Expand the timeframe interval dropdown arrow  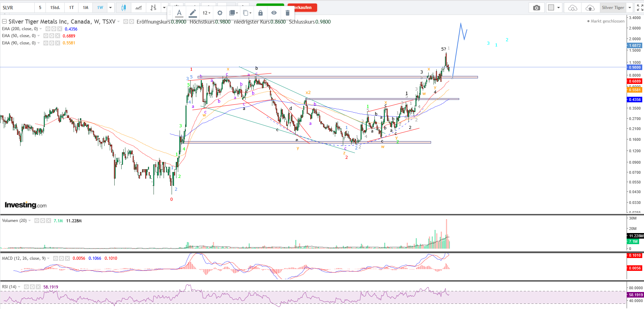(110, 8)
